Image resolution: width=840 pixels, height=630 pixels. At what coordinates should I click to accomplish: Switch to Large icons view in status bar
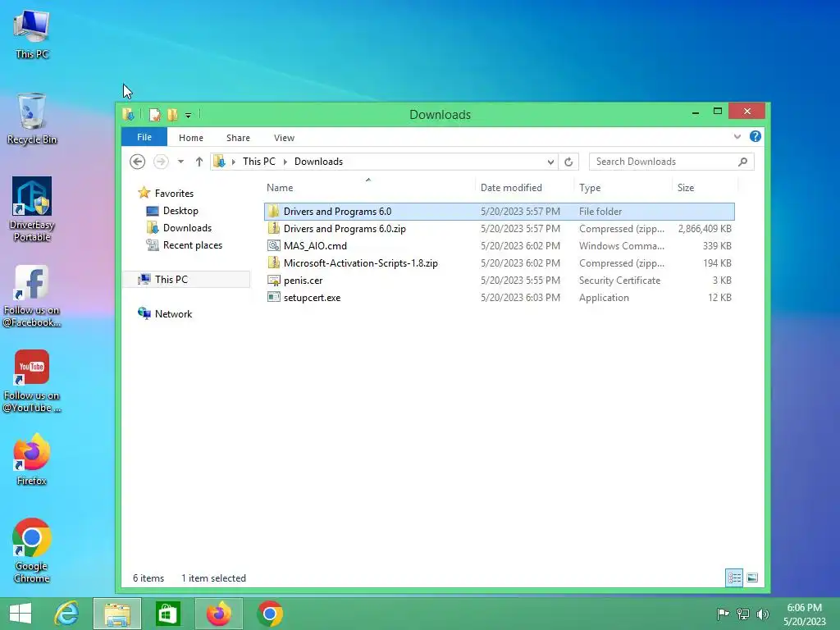pos(752,577)
